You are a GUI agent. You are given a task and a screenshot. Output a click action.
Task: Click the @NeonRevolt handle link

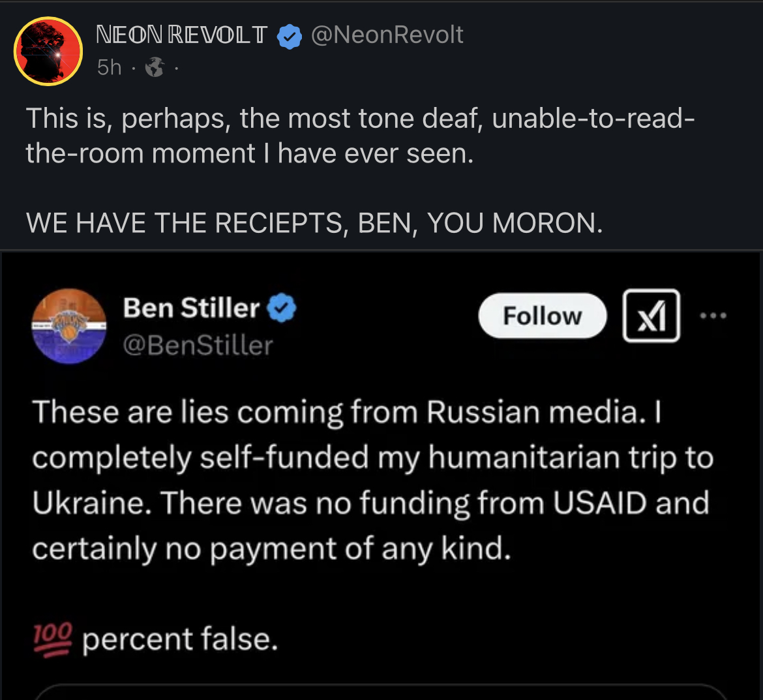click(388, 35)
